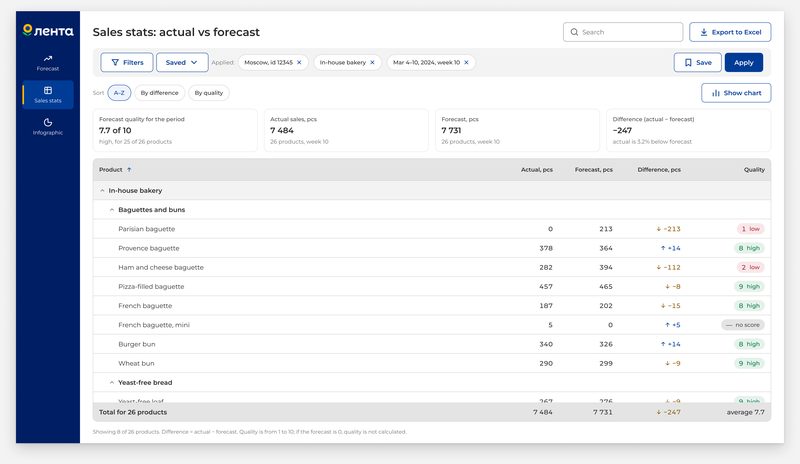Click the Forecast, pcs column header

(x=593, y=169)
